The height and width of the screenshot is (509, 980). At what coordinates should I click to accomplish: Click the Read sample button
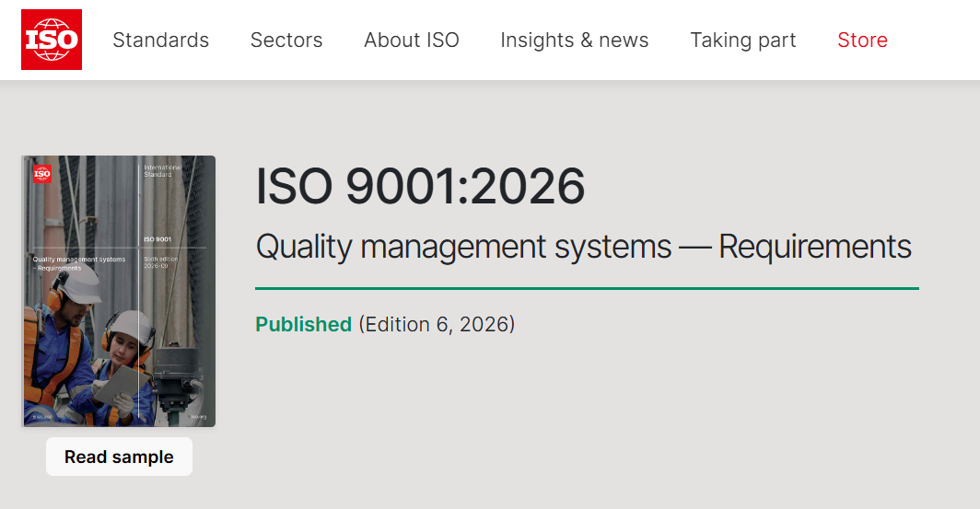pyautogui.click(x=119, y=457)
